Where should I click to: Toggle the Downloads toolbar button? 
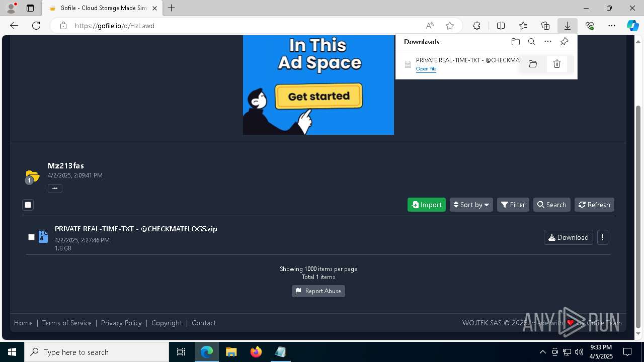(567, 26)
